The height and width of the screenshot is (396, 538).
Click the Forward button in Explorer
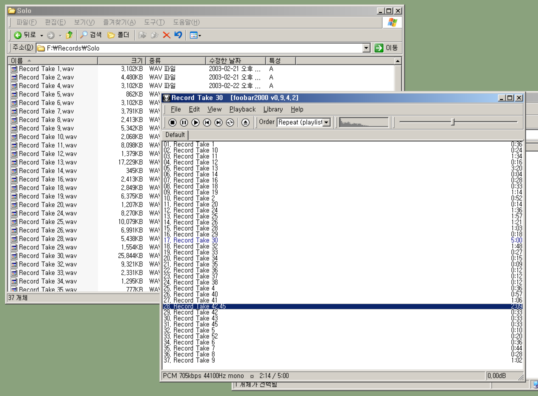51,35
